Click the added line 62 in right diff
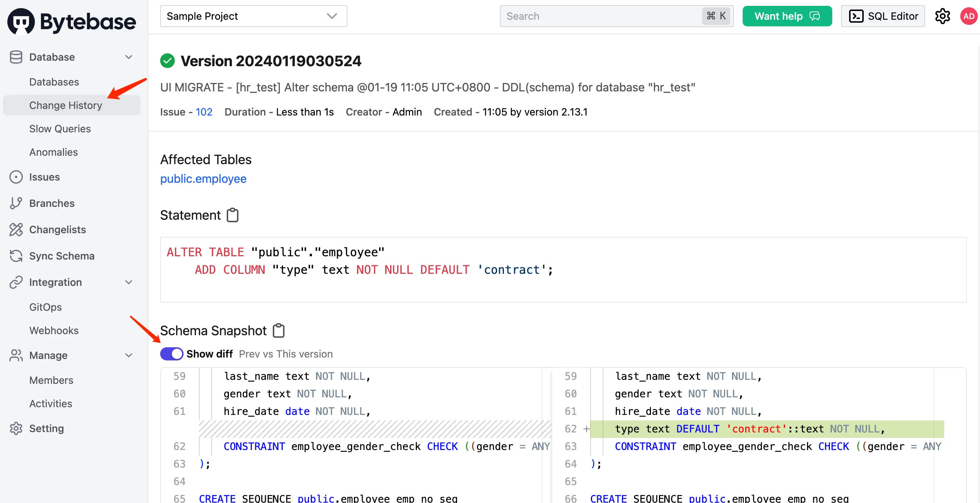Image resolution: width=980 pixels, height=503 pixels. (767, 429)
